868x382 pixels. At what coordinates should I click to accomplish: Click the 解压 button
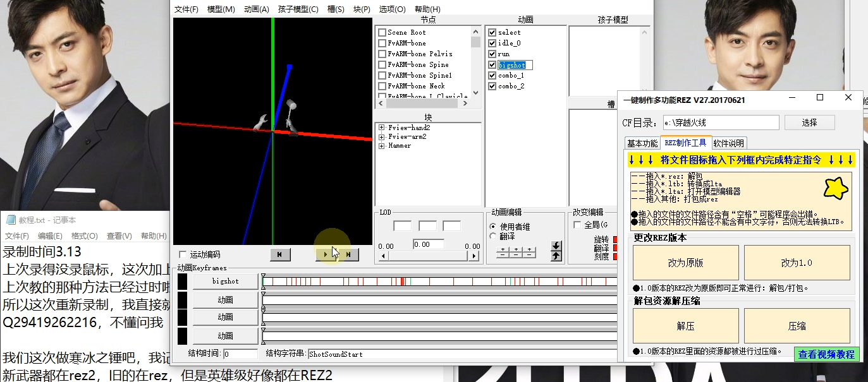pyautogui.click(x=685, y=326)
